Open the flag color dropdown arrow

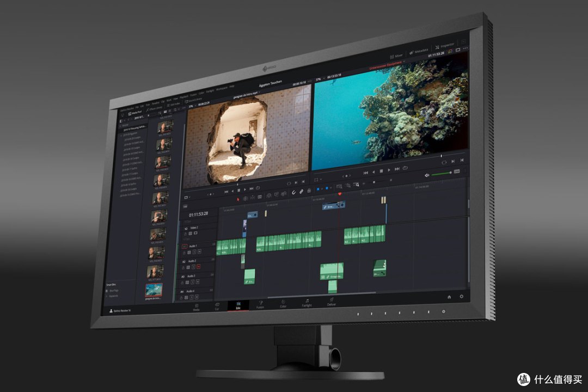coord(322,189)
